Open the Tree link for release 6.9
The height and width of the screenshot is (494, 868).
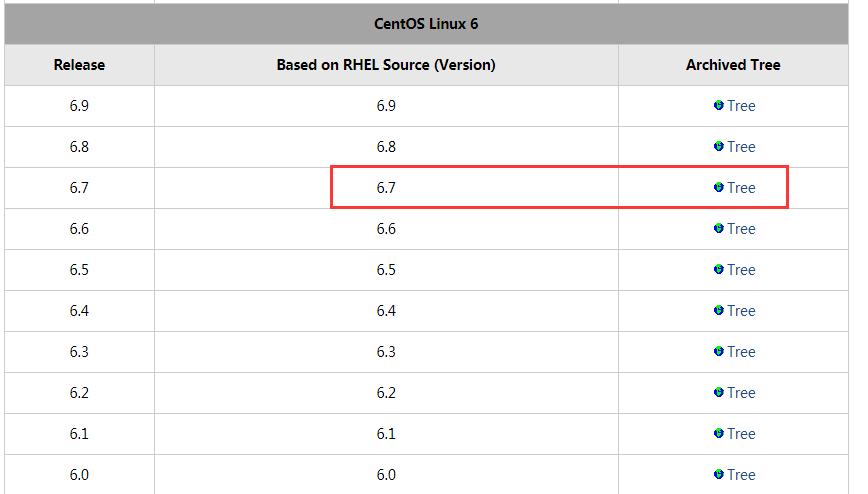pos(741,106)
